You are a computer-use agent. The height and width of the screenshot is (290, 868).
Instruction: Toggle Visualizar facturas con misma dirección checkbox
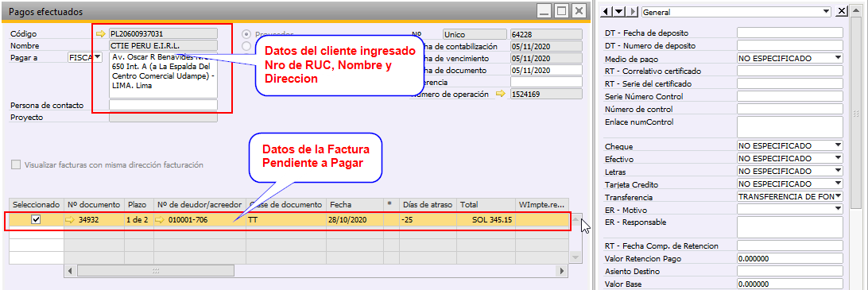pos(16,164)
